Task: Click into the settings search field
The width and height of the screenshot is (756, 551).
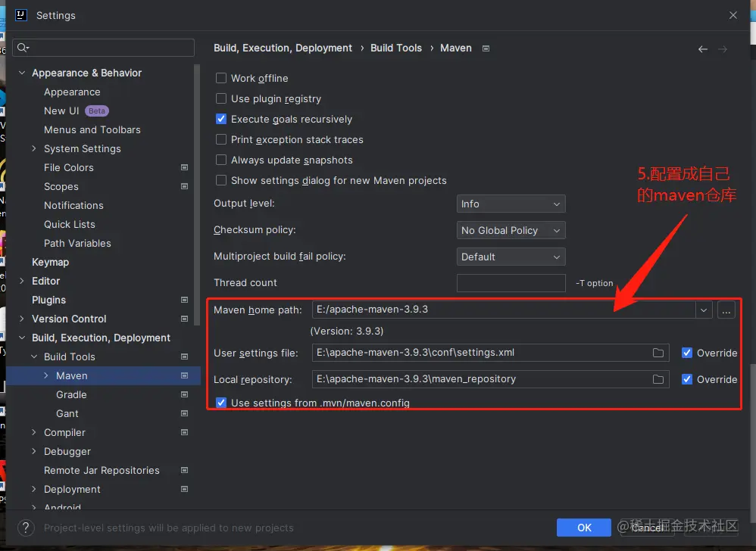Action: 104,47
